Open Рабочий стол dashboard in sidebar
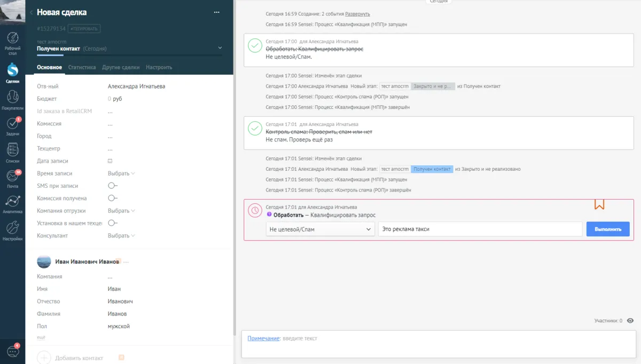The width and height of the screenshot is (641, 364). point(12,43)
